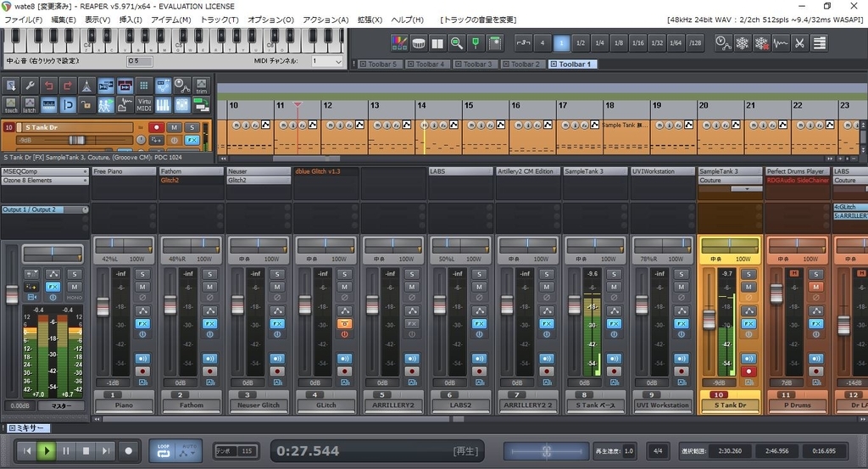Click the clock envelope icon
Image resolution: width=868 pixels, height=469 pixels.
click(723, 42)
